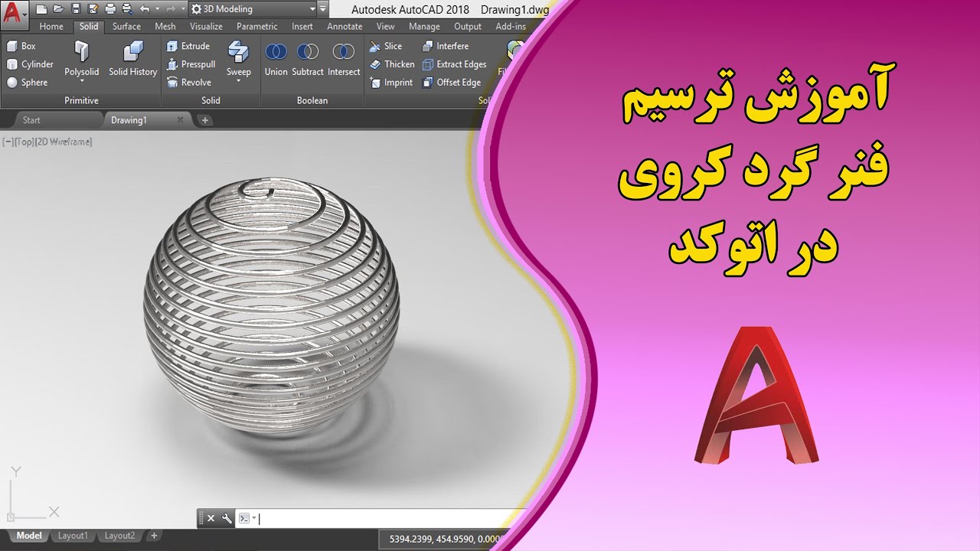Open the Add-ins ribbon tab
Screen dimensions: 980x551
pos(511,26)
